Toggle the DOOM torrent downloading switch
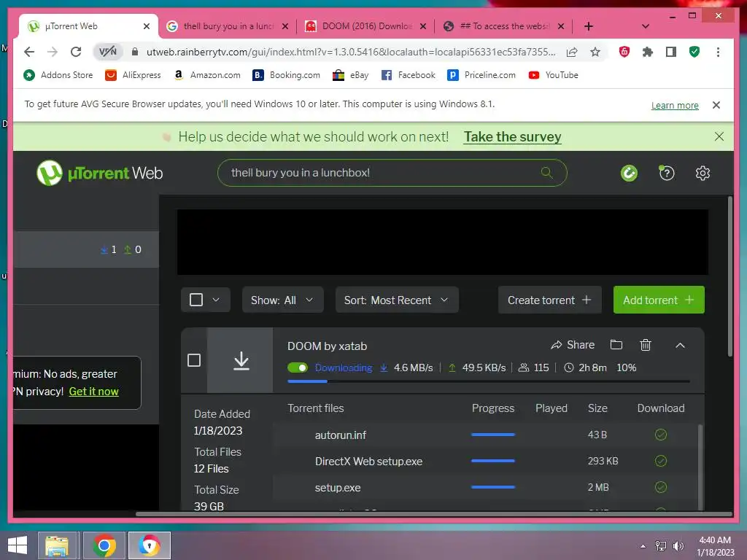This screenshot has height=560, width=747. pyautogui.click(x=298, y=367)
